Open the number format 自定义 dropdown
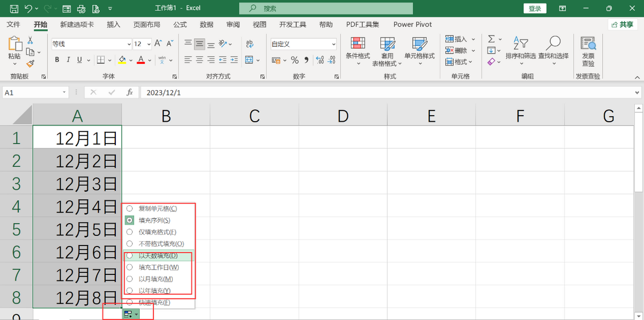 (334, 44)
